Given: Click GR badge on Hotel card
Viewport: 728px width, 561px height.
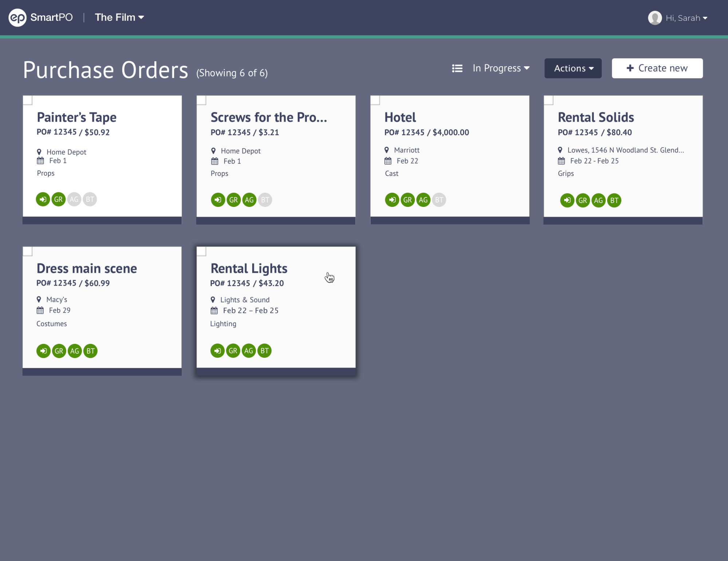Looking at the screenshot, I should point(408,200).
